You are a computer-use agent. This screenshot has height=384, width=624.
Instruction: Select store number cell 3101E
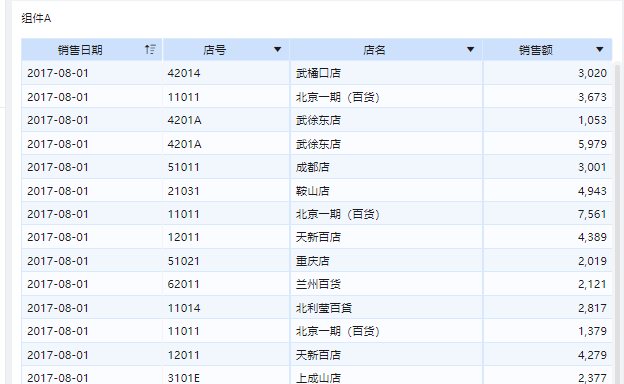pyautogui.click(x=226, y=376)
